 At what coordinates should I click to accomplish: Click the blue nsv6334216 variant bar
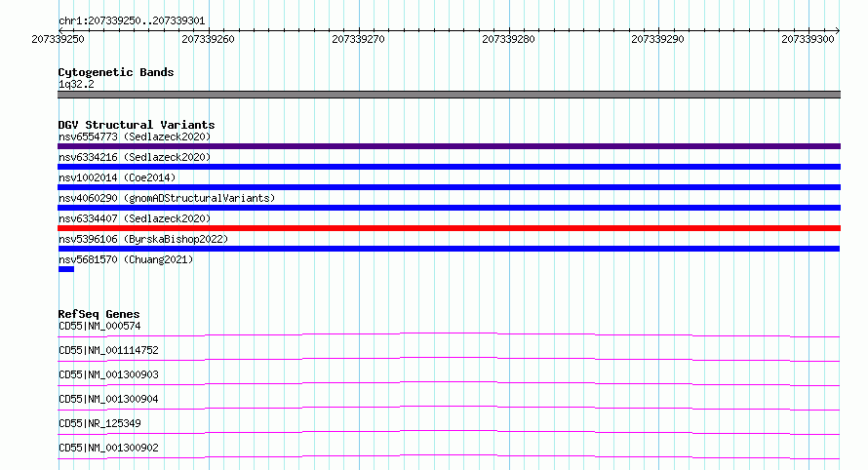tap(449, 167)
